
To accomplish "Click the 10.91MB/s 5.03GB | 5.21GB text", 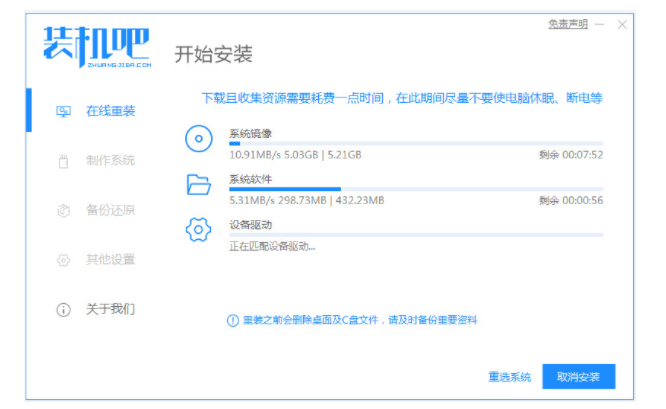I will [x=296, y=155].
